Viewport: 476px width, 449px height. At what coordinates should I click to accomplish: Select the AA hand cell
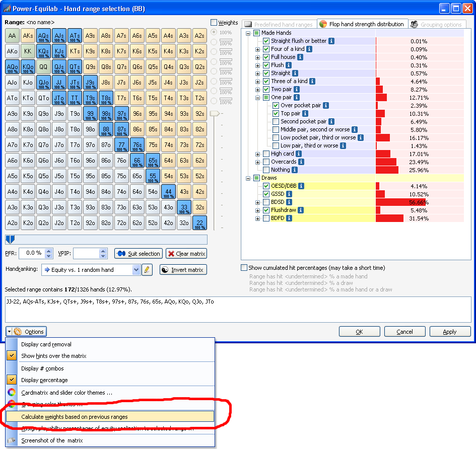click(12, 36)
